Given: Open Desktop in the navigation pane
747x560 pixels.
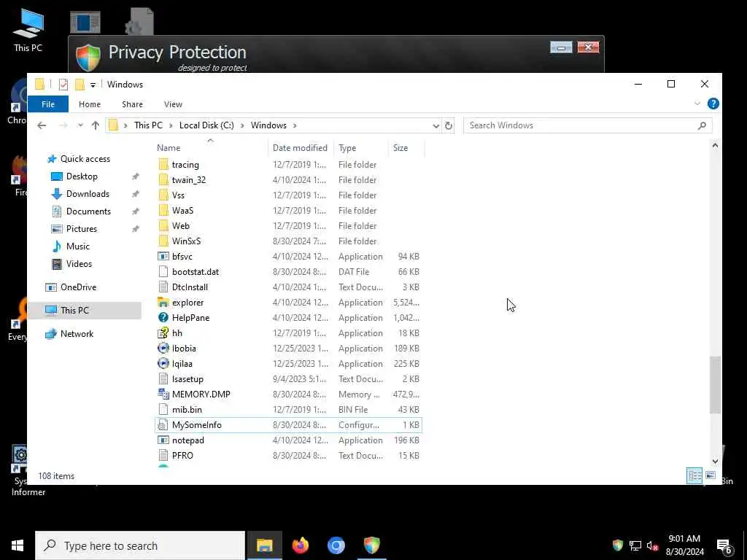Looking at the screenshot, I should point(82,176).
